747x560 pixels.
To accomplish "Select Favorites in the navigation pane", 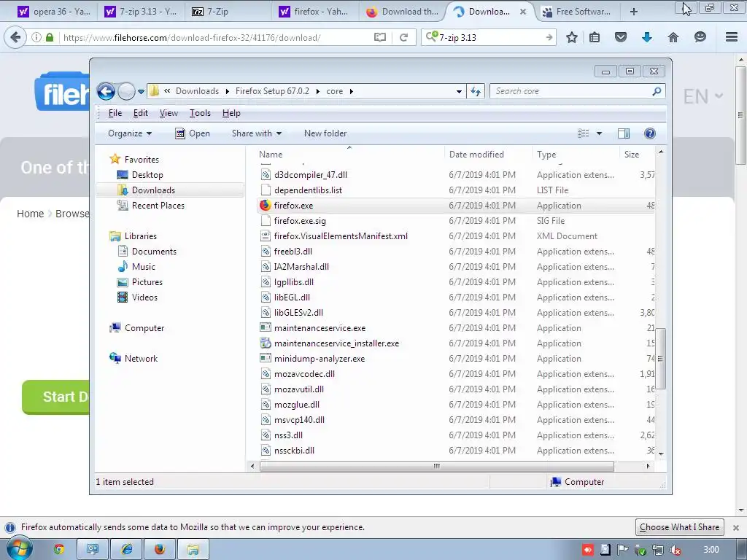I will click(142, 160).
